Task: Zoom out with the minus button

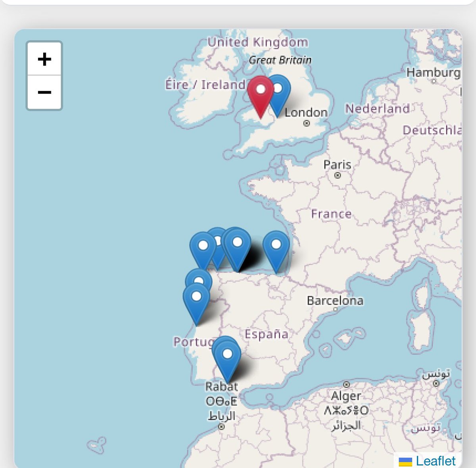Action: (44, 92)
